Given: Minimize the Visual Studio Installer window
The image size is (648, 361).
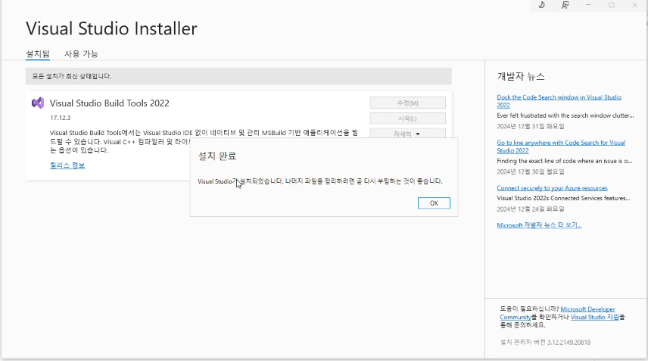Looking at the screenshot, I should tap(588, 5).
